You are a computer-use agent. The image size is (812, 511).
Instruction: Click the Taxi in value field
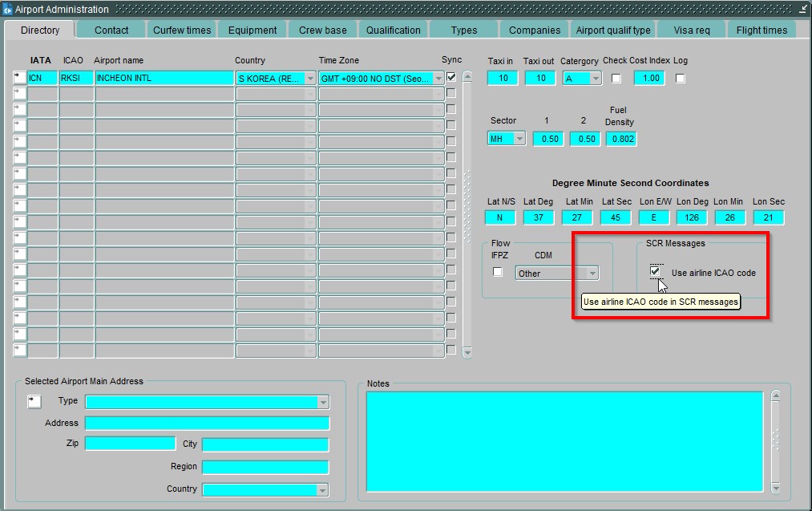pos(503,79)
